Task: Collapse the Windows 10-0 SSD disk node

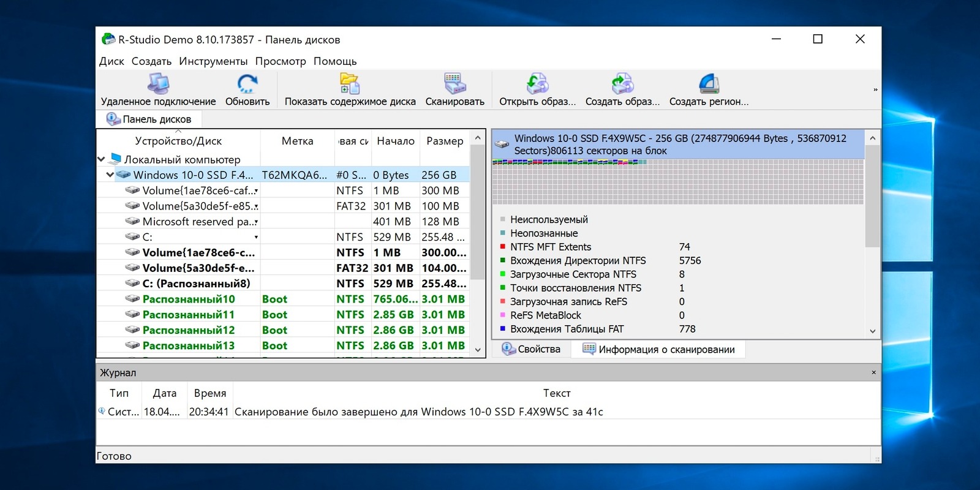Action: 110,175
